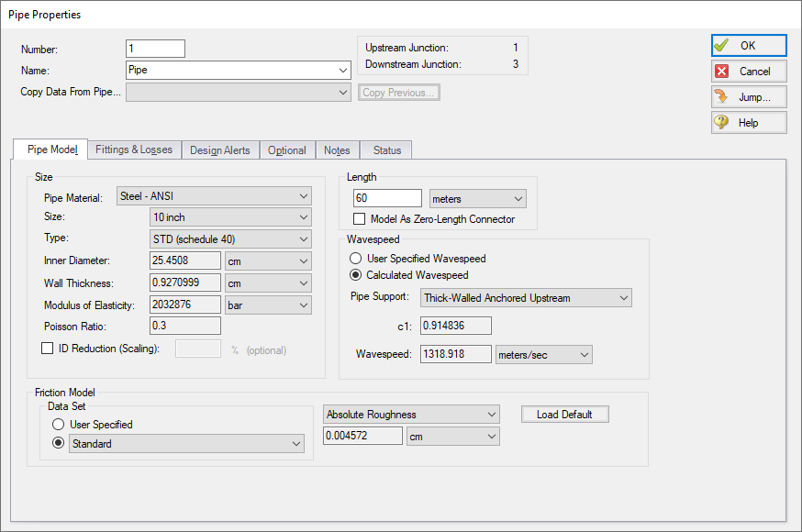Viewport: 802px width, 532px height.
Task: Click the Help question mark icon
Action: [722, 123]
